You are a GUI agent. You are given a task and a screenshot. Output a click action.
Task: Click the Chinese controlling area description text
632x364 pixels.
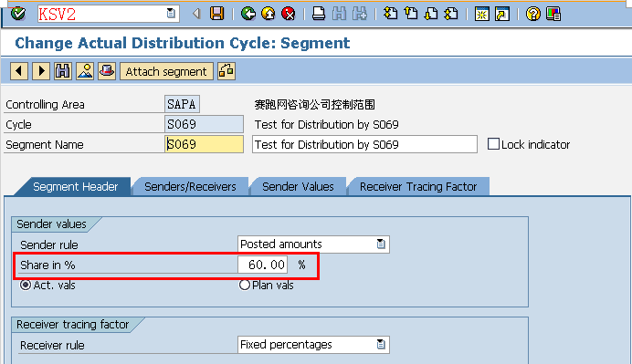tap(314, 105)
